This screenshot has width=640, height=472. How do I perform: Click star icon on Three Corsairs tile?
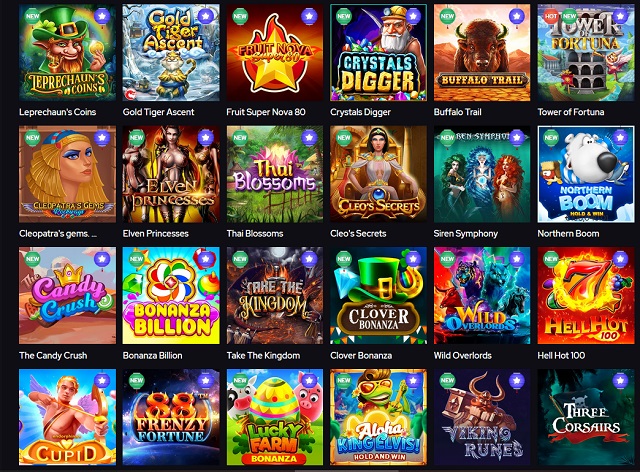(x=620, y=381)
